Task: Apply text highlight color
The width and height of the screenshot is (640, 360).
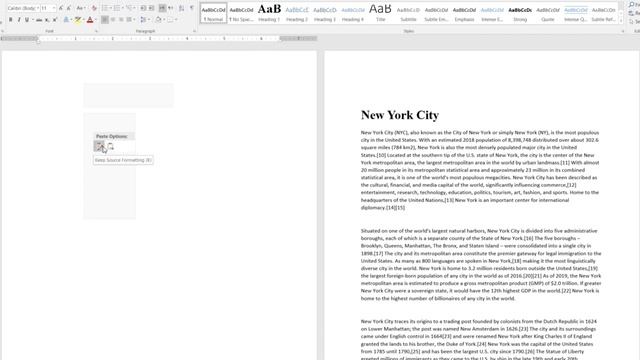Action: click(x=78, y=20)
